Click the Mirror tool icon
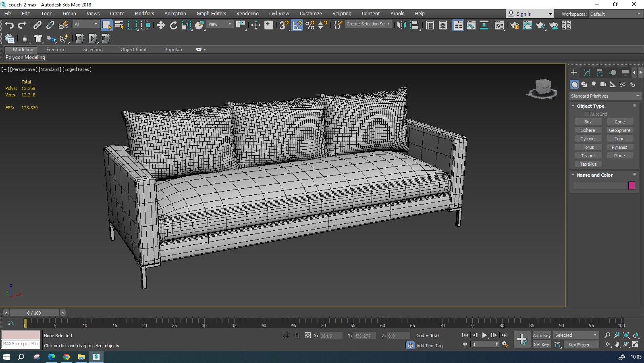Image resolution: width=644 pixels, height=363 pixels. [x=401, y=25]
